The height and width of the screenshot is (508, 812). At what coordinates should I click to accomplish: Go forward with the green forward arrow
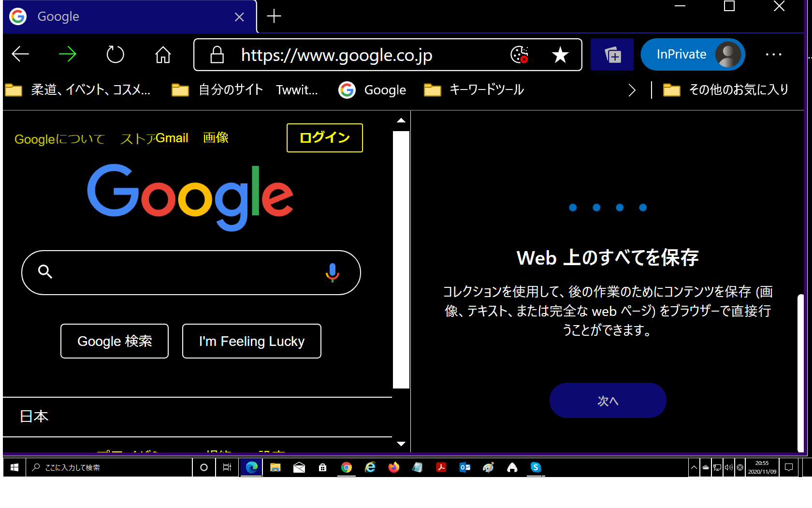(68, 54)
